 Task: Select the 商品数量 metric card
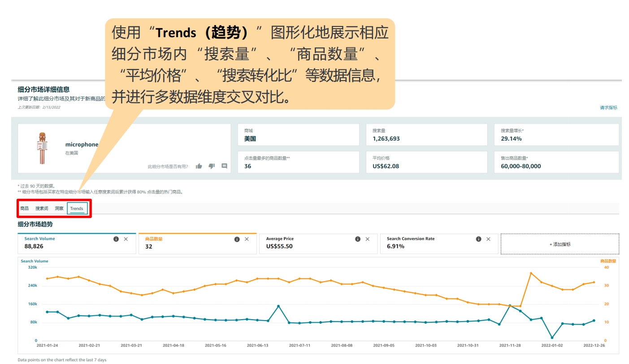197,244
